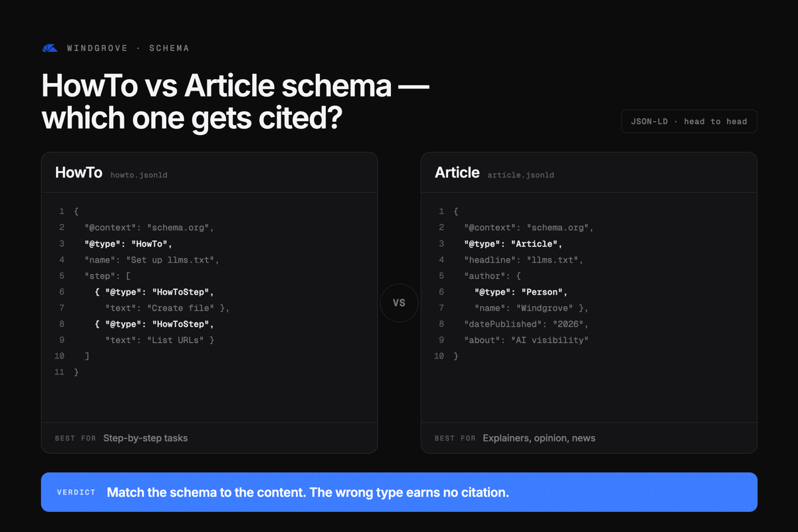Viewport: 798px width, 532px height.
Task: Click the "name": "Windgrove" line
Action: pyautogui.click(x=531, y=308)
